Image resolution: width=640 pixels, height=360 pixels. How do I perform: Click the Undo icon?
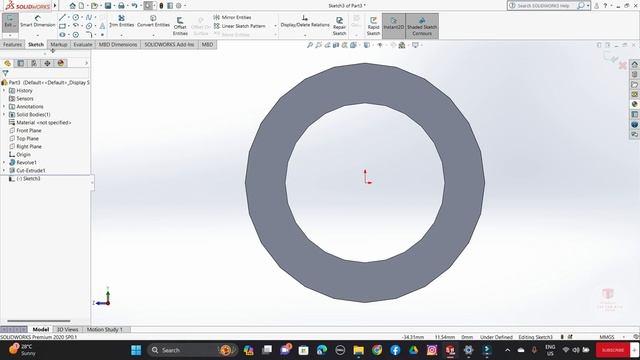click(134, 6)
